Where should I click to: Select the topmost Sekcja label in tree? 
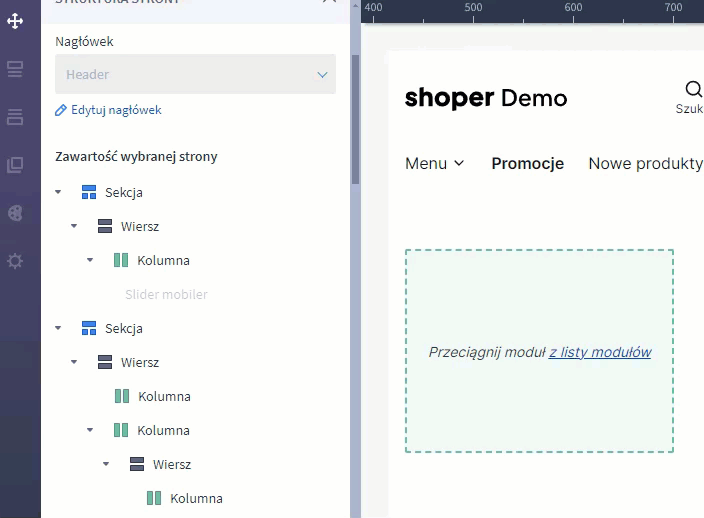tap(124, 193)
